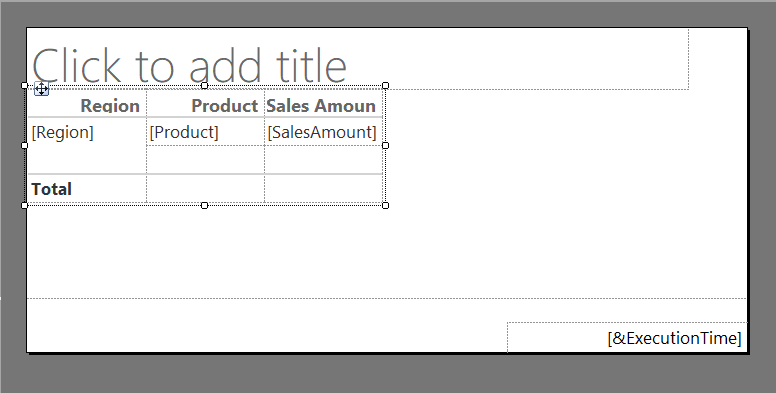Click the top-left corner resize handle
Screen dimensions: 776x393
click(x=25, y=86)
